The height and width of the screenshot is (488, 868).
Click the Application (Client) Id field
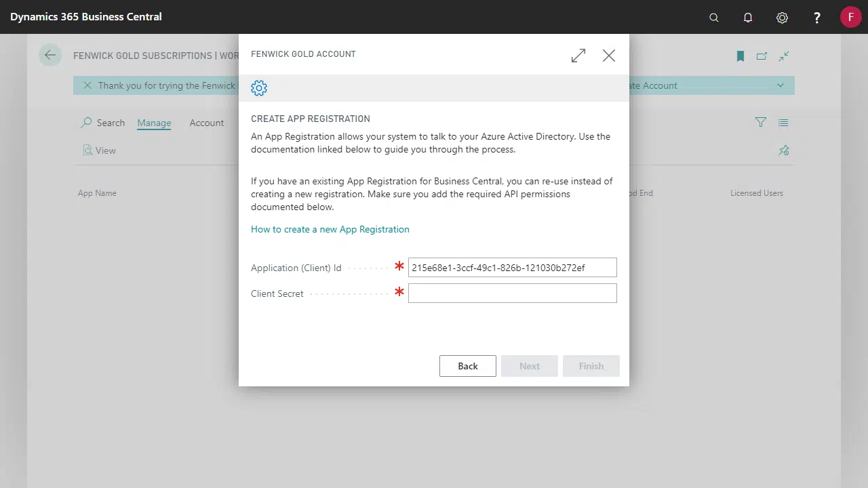(512, 268)
